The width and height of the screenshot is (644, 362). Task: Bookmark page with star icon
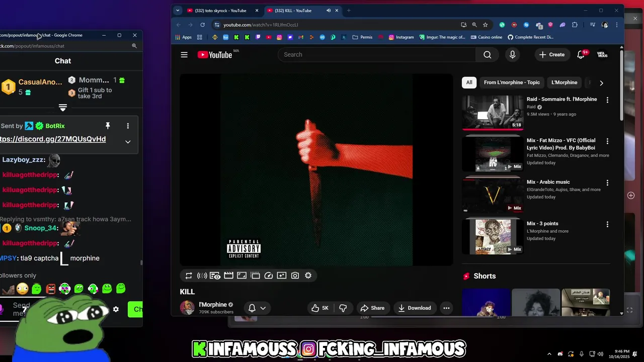[485, 25]
